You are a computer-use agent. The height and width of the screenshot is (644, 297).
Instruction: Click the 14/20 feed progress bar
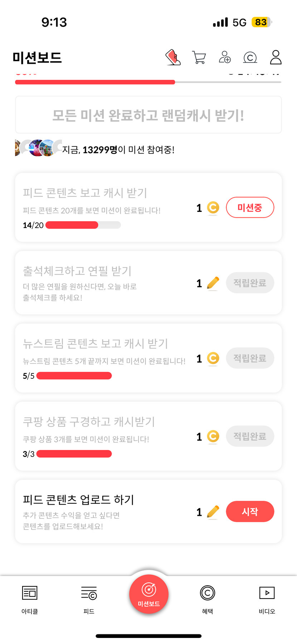coord(83,225)
